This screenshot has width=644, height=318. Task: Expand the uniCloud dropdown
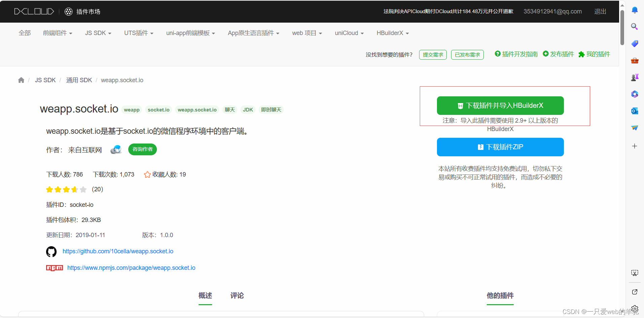[x=349, y=33]
